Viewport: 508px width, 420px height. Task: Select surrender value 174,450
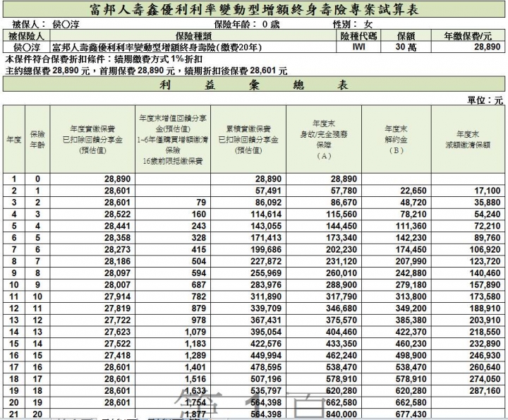tap(411, 250)
